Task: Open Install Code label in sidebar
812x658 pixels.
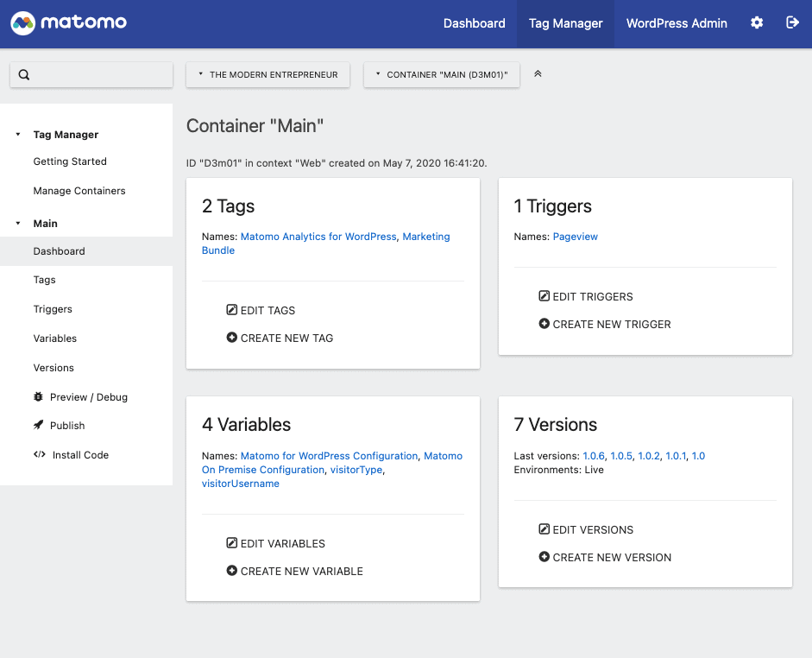Action: (x=80, y=455)
